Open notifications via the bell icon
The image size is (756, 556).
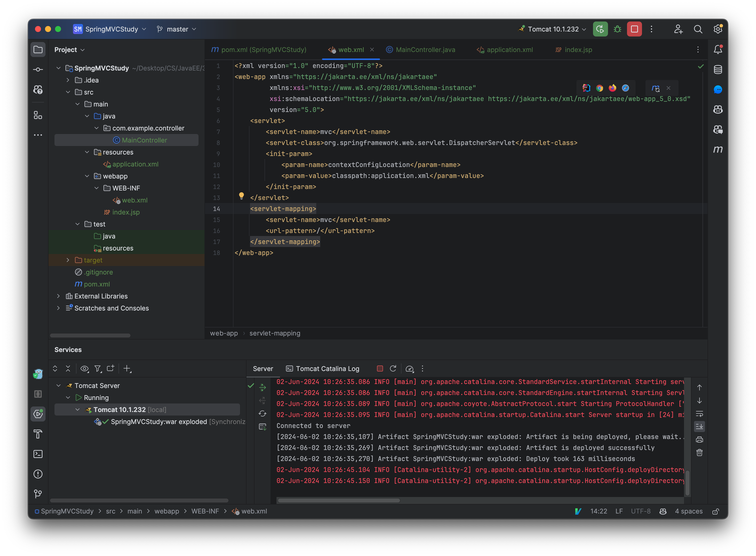coord(718,49)
